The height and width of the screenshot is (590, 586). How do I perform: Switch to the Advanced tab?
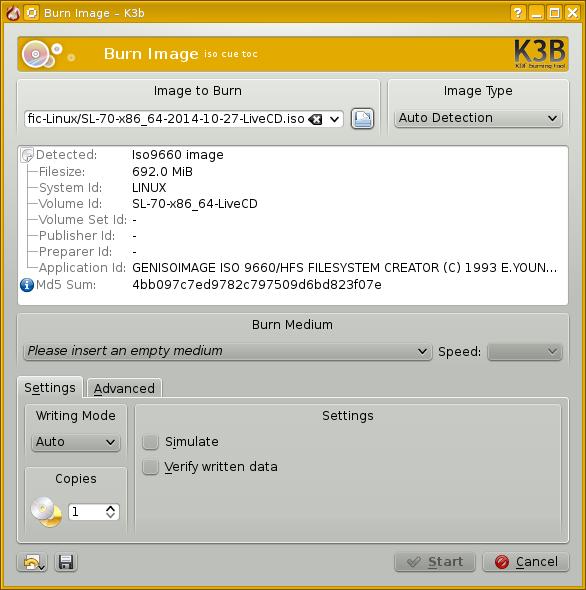point(124,388)
